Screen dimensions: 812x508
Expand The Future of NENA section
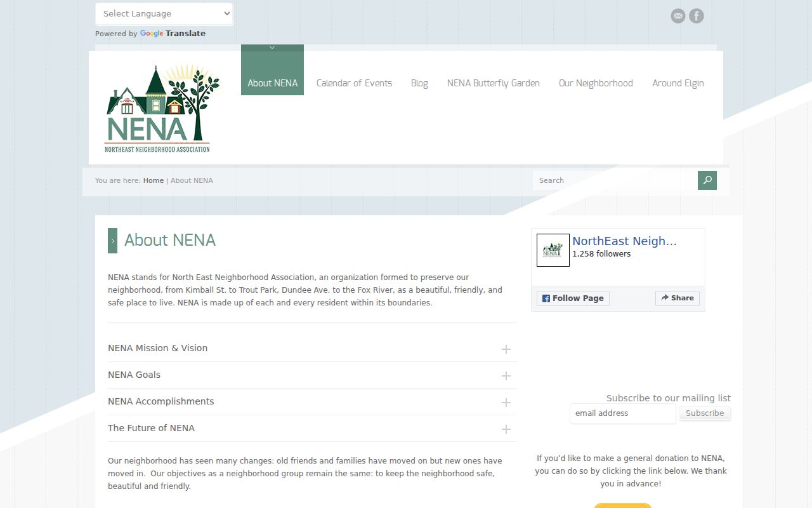312,429
